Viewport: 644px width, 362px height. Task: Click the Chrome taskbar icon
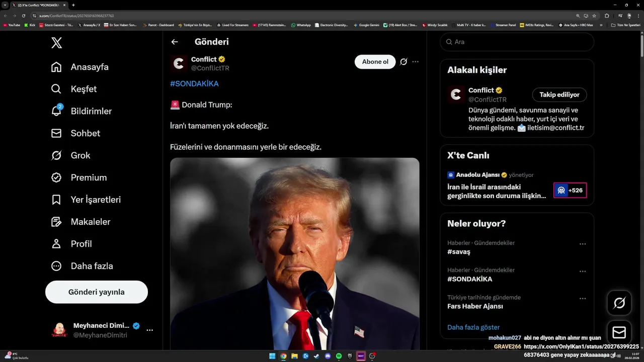click(283, 356)
